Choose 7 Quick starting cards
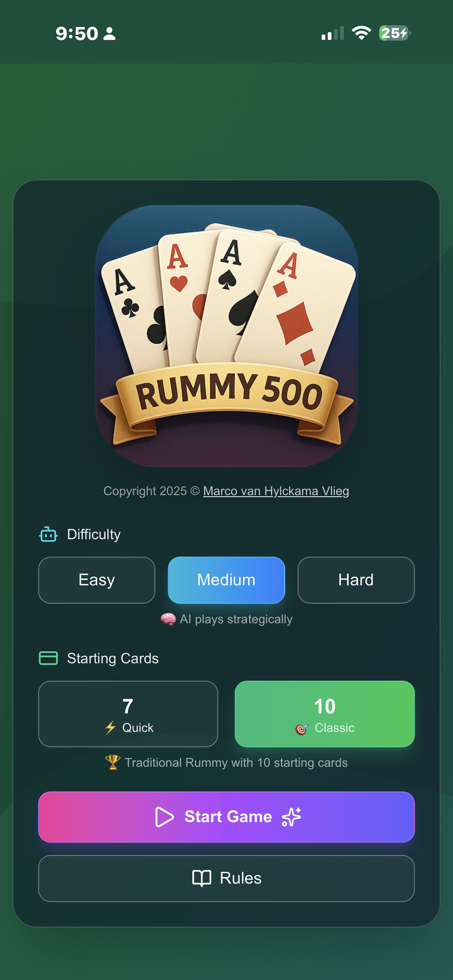The image size is (453, 980). [x=128, y=714]
